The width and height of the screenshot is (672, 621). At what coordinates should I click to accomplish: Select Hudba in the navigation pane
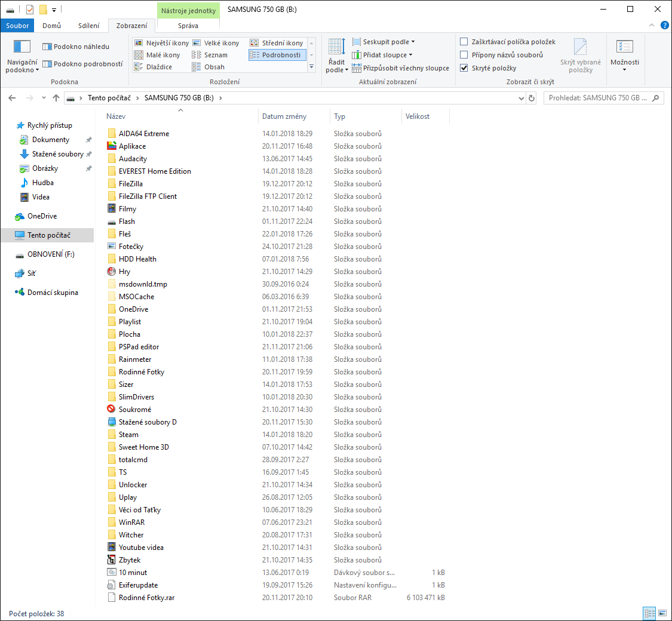tap(43, 183)
